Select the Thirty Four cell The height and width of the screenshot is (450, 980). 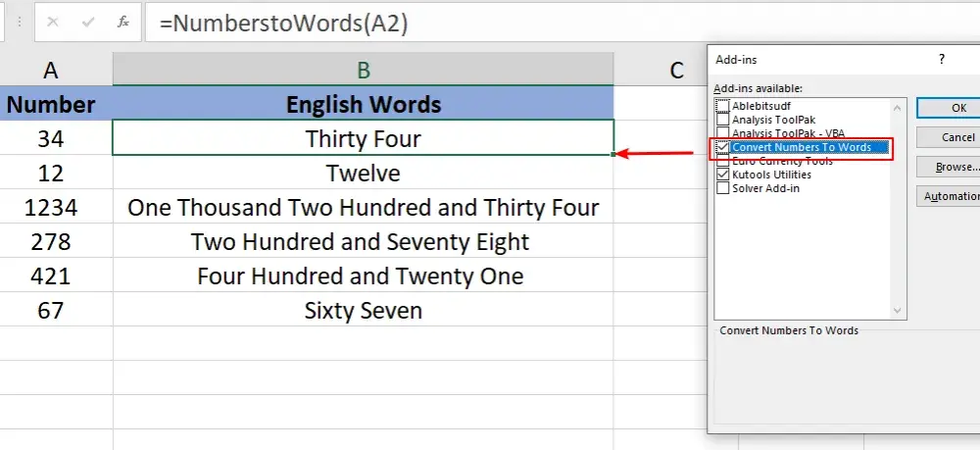(x=364, y=137)
